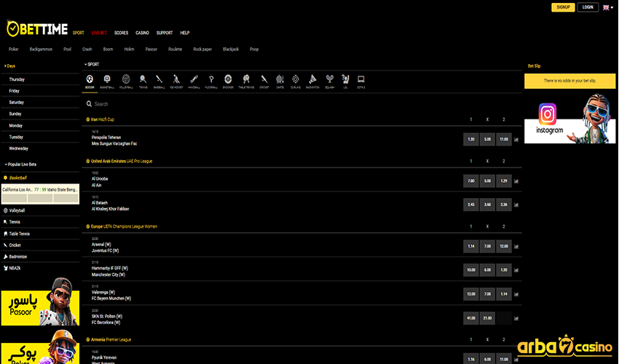Screen dimensions: 619x364
Task: Pick the Snooker sport icon
Action: [x=228, y=80]
